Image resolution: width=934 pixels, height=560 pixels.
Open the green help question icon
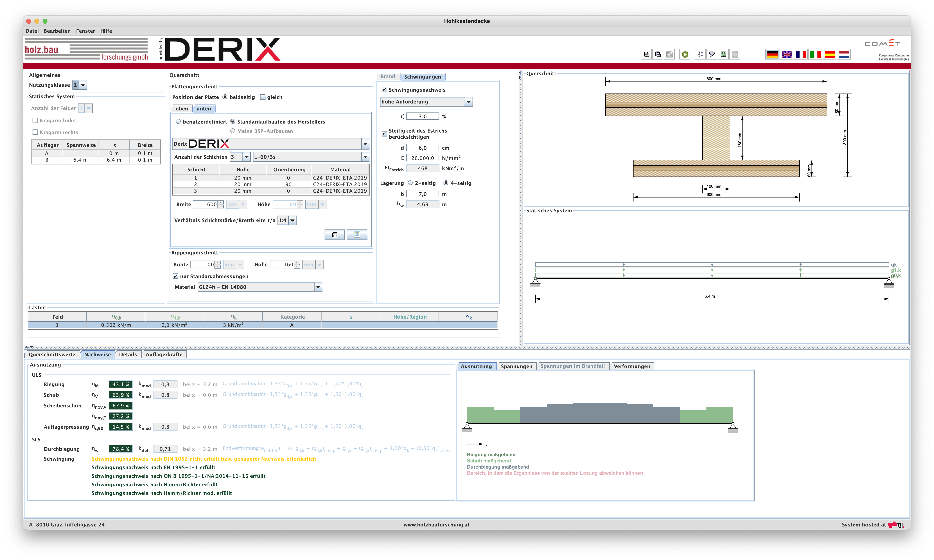(723, 54)
